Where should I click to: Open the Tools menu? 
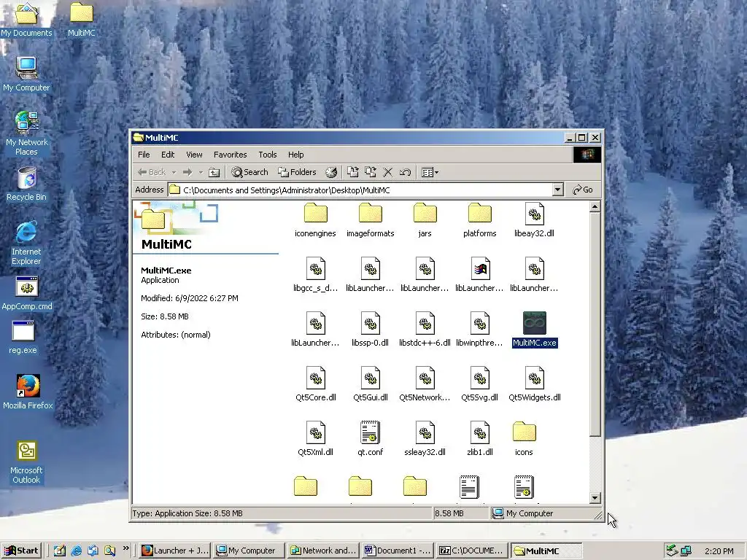click(x=267, y=155)
